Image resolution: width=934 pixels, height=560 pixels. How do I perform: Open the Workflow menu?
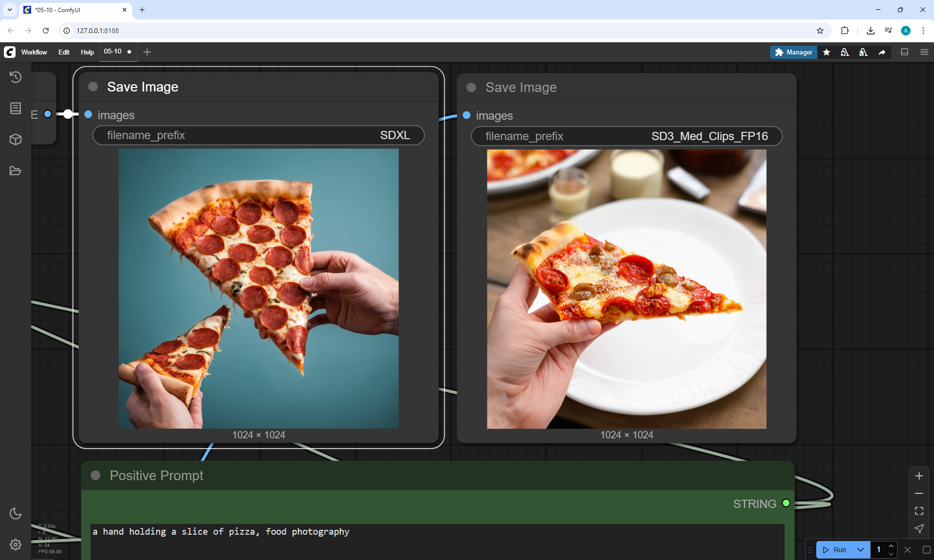[34, 52]
